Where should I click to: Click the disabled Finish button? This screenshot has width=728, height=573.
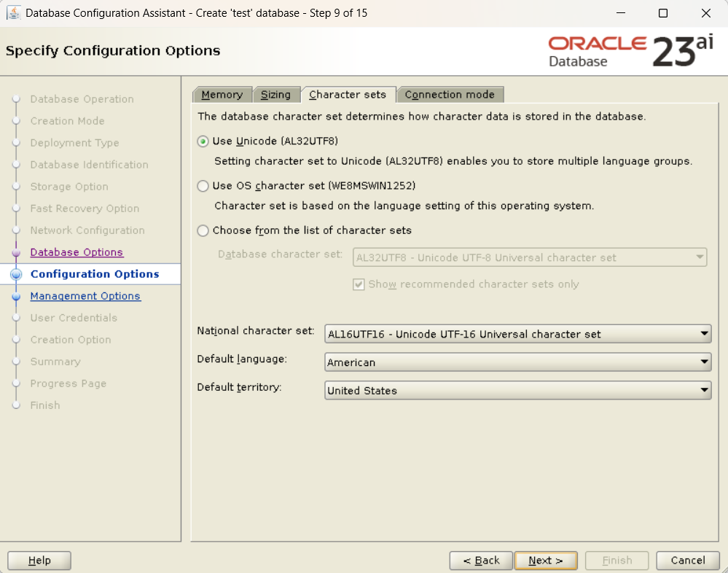[x=617, y=561]
